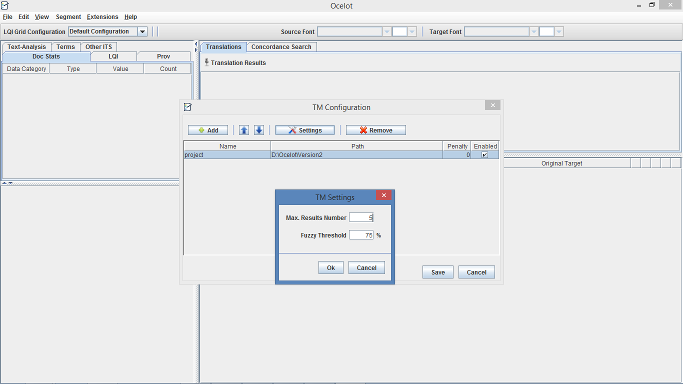This screenshot has height=384, width=683.
Task: Click the Original Target column header
Action: tap(562, 163)
